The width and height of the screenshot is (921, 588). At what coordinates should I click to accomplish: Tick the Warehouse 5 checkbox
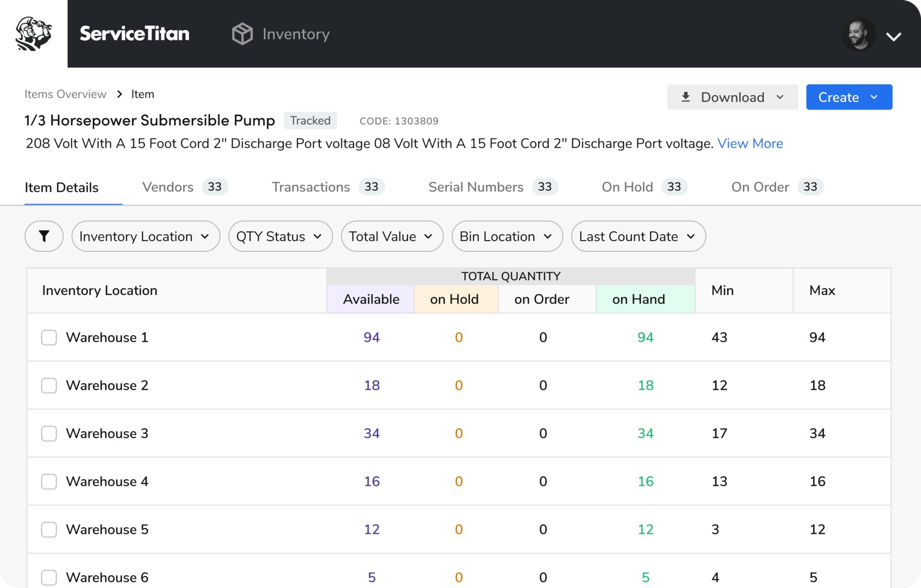pyautogui.click(x=49, y=529)
